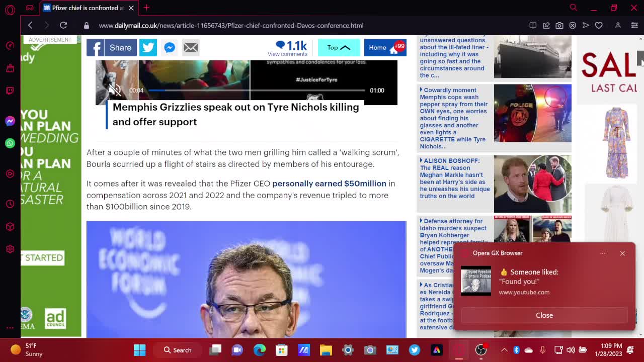Image resolution: width=644 pixels, height=362 pixels.
Task: Click the Titanic ship thumbnail
Action: [x=532, y=57]
